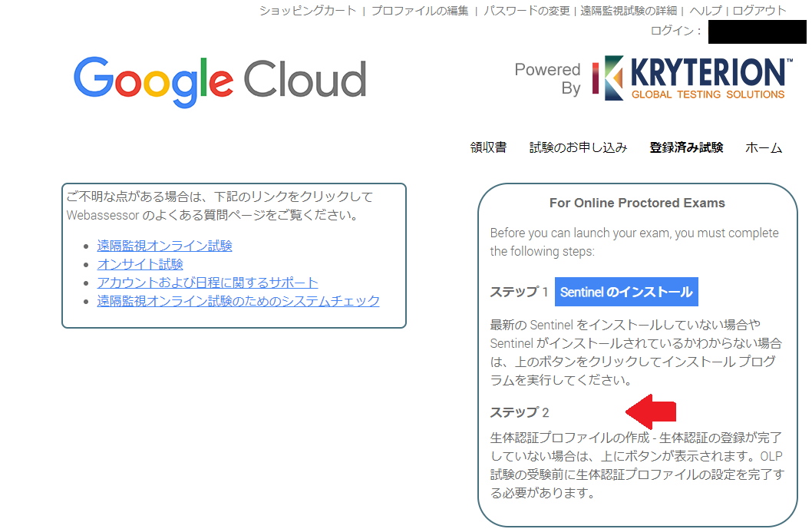Viewport: 812px width, 529px height.
Task: Click the Sentinel のインストール button
Action: (x=626, y=292)
